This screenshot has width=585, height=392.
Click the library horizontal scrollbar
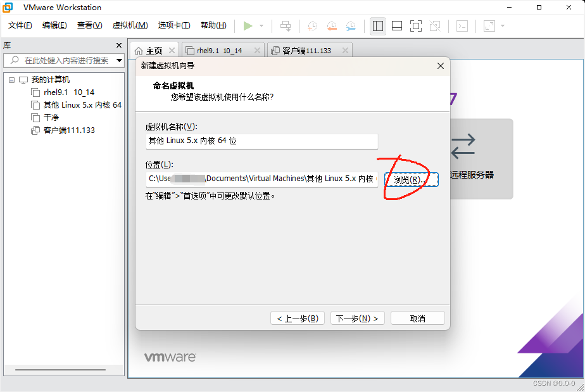click(x=60, y=370)
